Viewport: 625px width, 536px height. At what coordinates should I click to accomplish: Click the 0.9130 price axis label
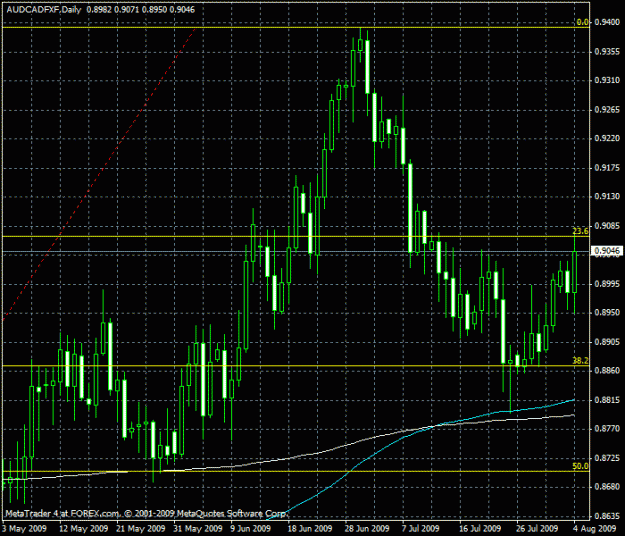[607, 197]
